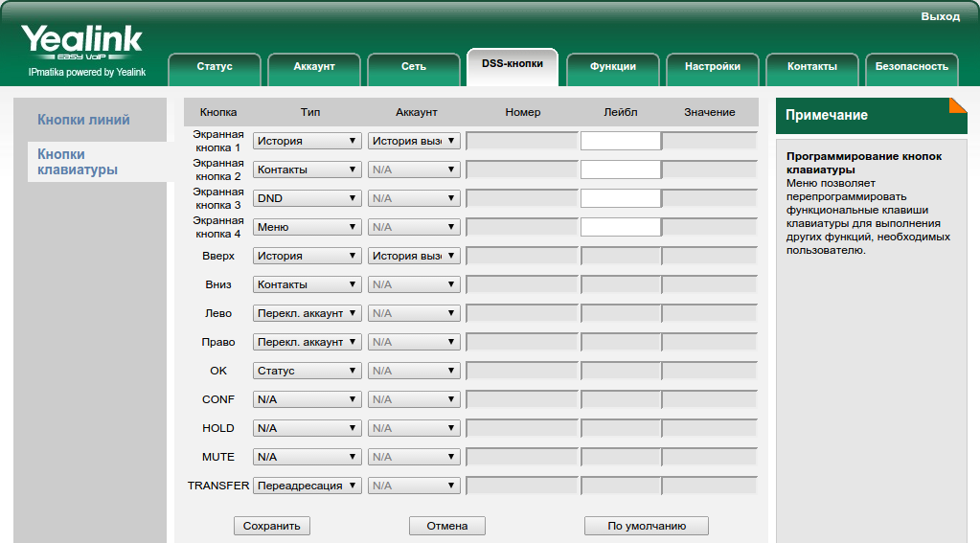Go to the Функции tab

[613, 67]
